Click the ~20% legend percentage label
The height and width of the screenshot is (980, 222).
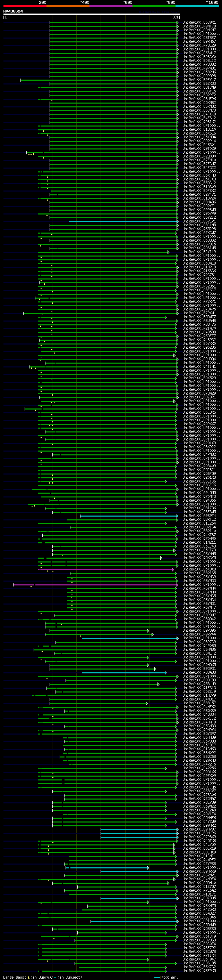pyautogui.click(x=43, y=2)
